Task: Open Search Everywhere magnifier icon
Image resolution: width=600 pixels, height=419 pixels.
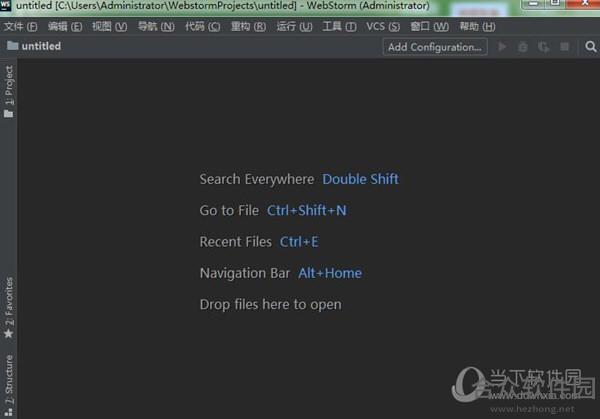Action: click(590, 47)
